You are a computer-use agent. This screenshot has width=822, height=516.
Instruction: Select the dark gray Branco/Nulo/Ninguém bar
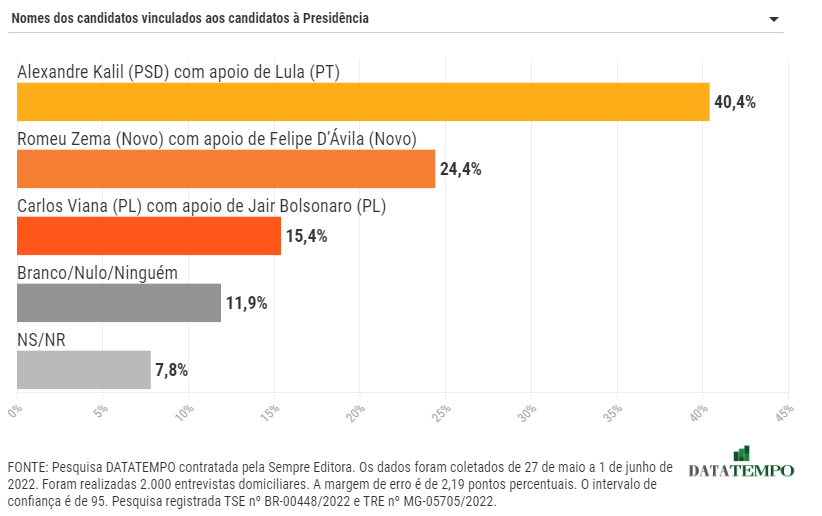(119, 303)
